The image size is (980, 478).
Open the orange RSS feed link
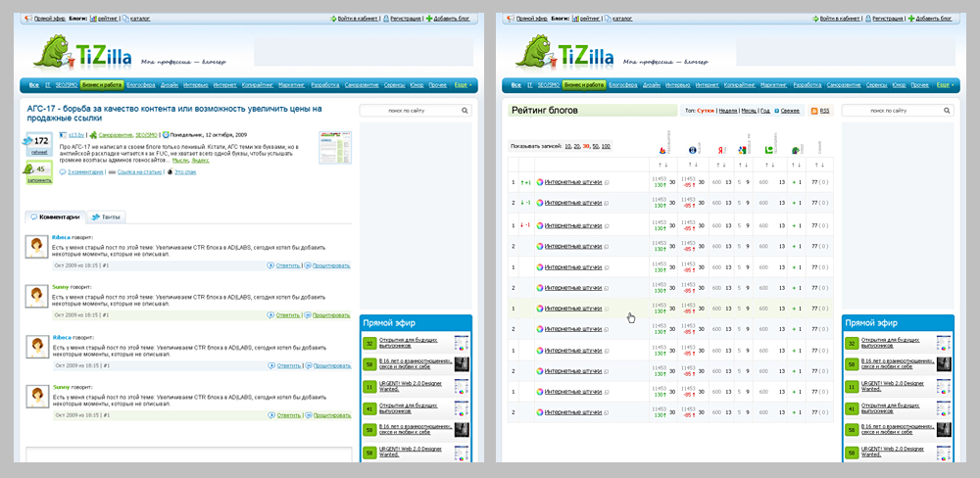[x=819, y=111]
